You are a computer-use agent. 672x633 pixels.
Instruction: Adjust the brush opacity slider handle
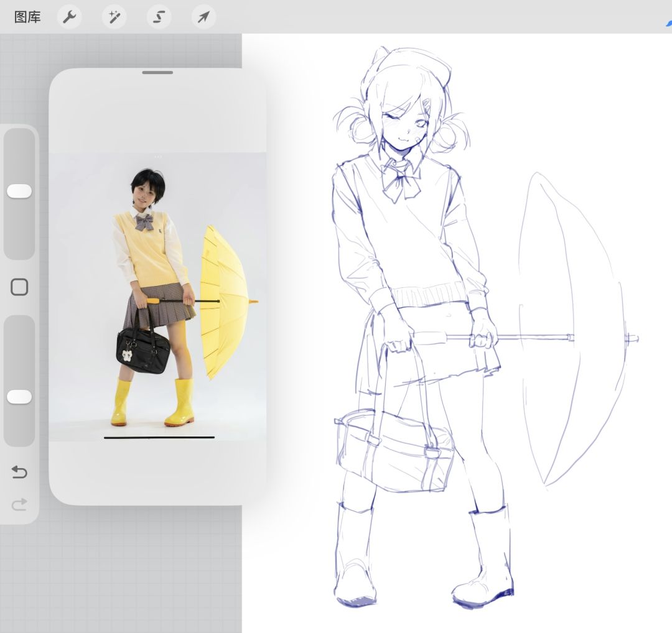[19, 397]
